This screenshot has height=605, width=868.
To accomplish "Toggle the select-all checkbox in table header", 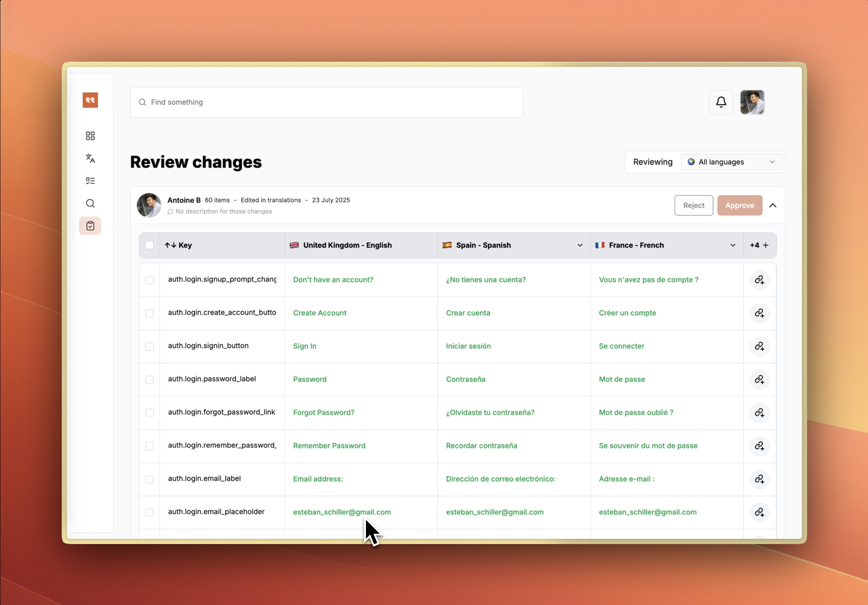I will [149, 245].
